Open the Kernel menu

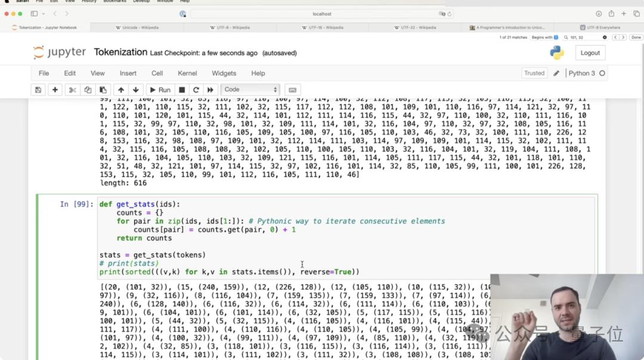click(x=187, y=73)
